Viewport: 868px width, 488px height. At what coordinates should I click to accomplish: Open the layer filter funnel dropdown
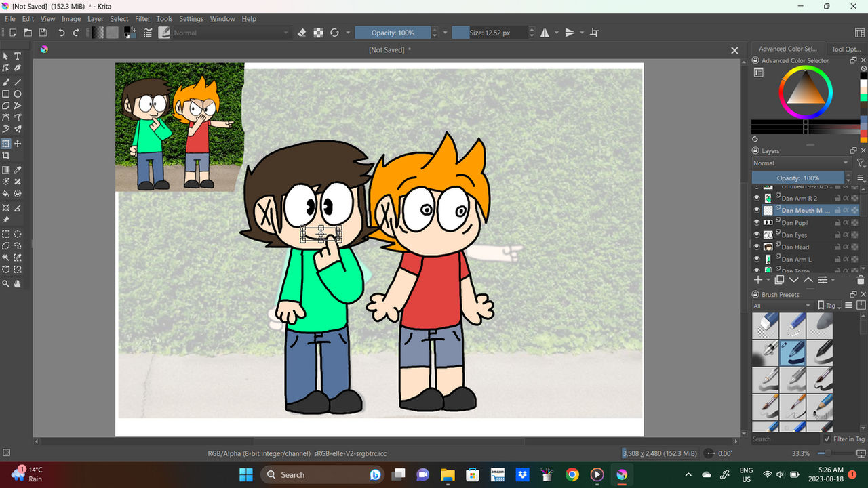(861, 163)
